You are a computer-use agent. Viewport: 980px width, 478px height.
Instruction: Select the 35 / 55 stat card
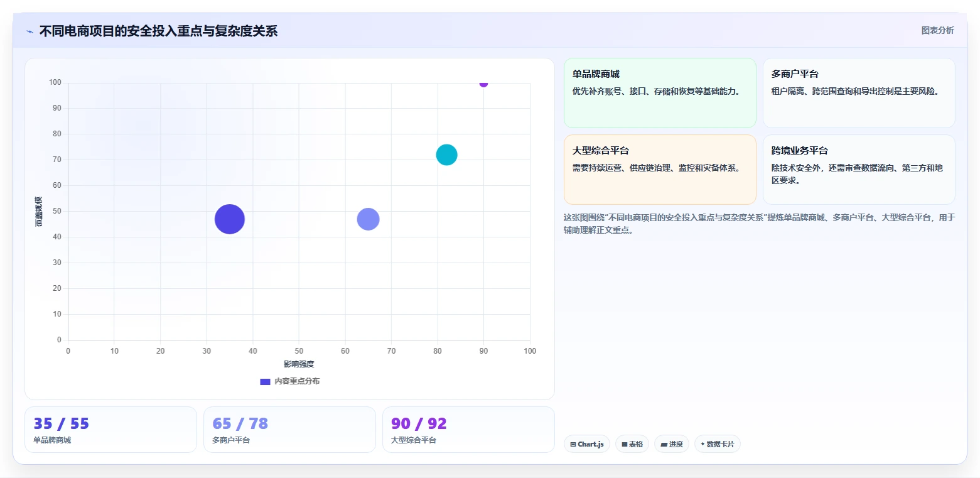click(110, 430)
